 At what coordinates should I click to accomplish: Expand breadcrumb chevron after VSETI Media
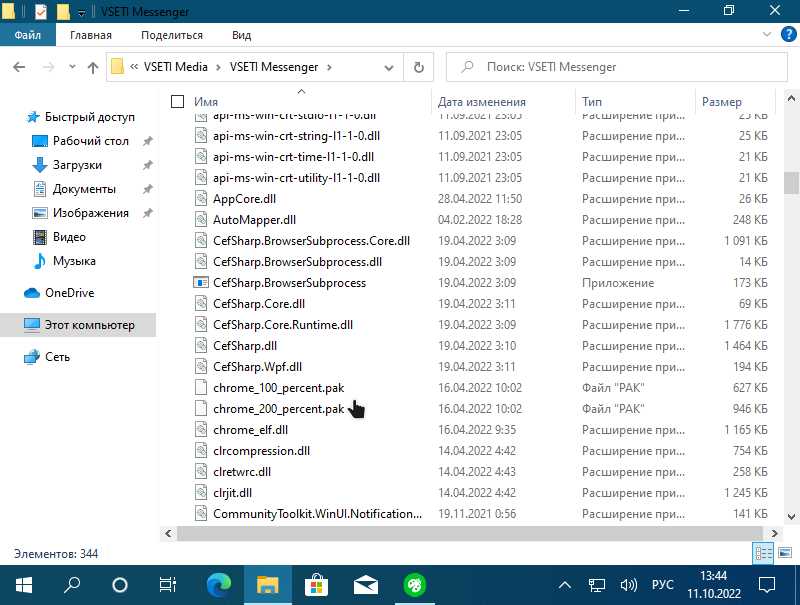click(218, 67)
